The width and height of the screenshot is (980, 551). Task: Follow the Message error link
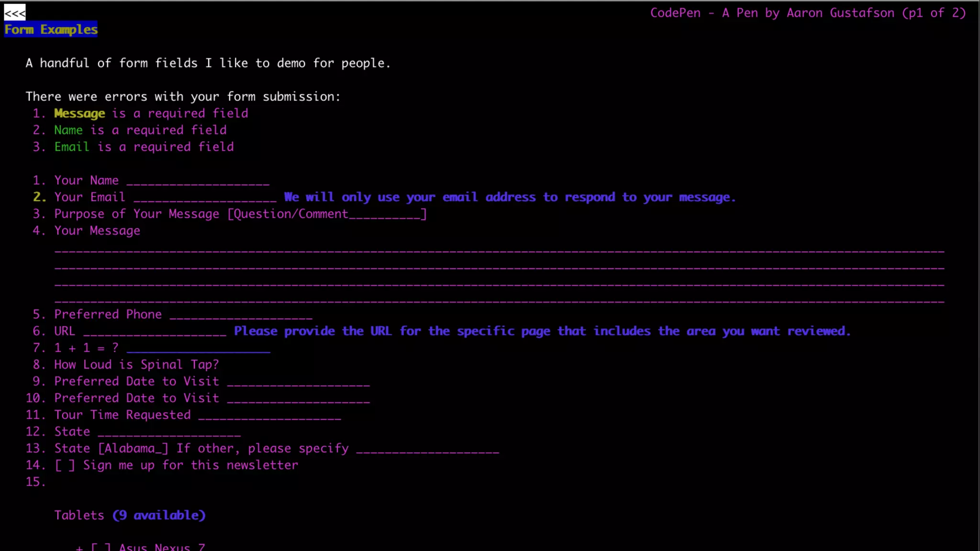79,114
